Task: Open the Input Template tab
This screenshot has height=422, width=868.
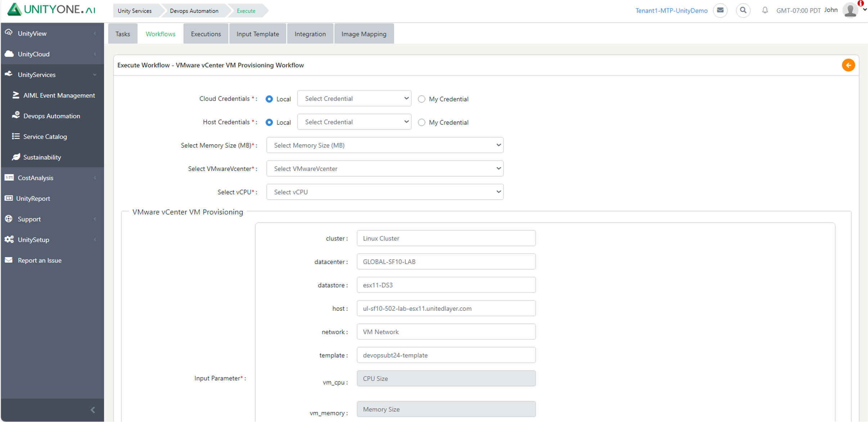Action: click(x=258, y=34)
